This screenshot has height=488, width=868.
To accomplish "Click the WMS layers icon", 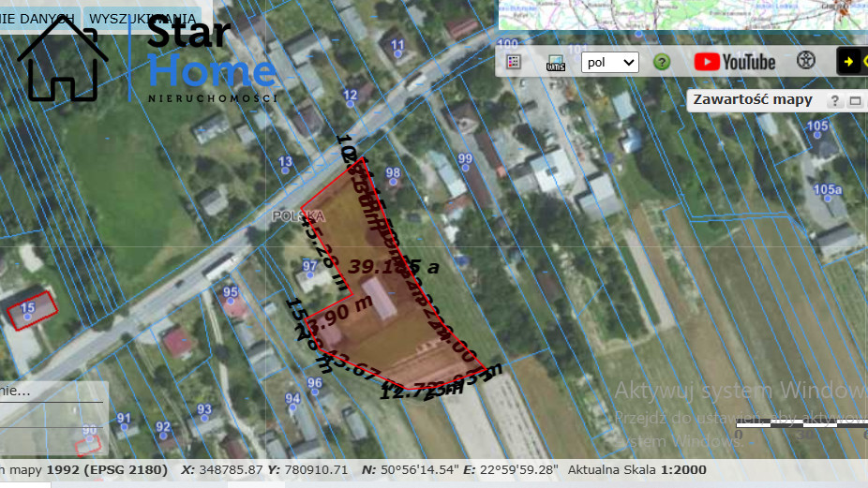I will click(x=555, y=63).
